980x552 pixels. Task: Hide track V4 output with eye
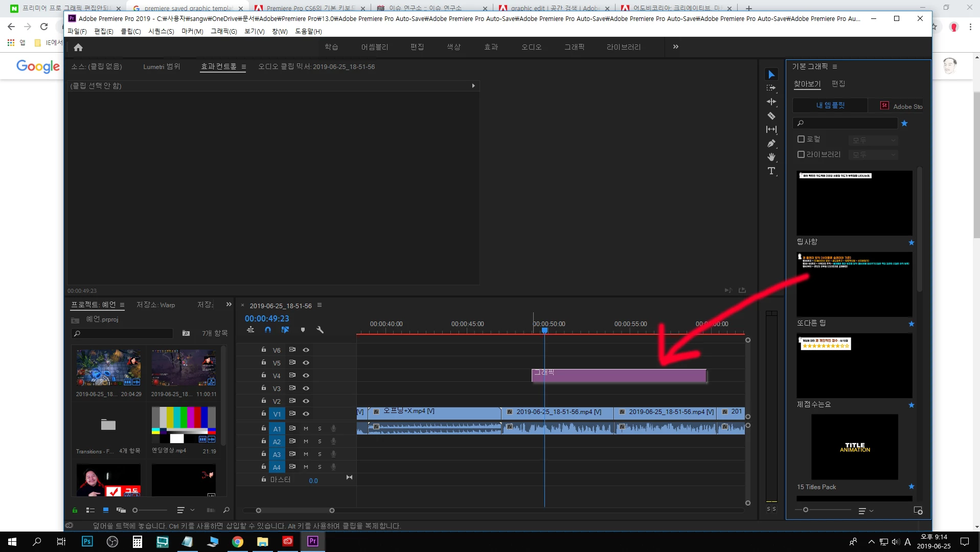[x=306, y=376]
